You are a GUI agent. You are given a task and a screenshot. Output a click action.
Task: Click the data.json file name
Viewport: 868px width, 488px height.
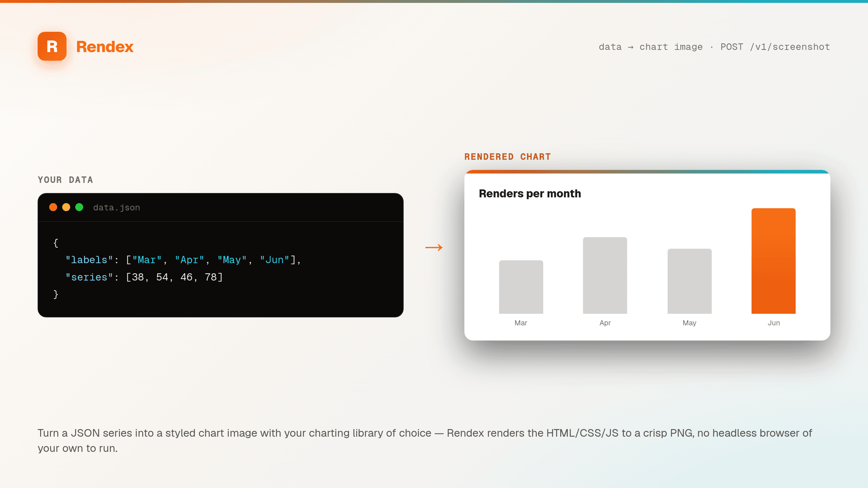[116, 207]
